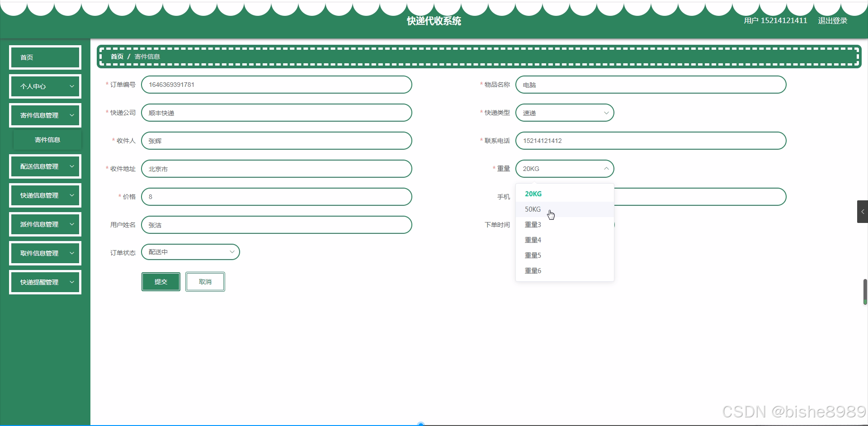Collapse the 寄件信息管理 sidebar section
Screen dimensions: 868x426
pyautogui.click(x=45, y=115)
